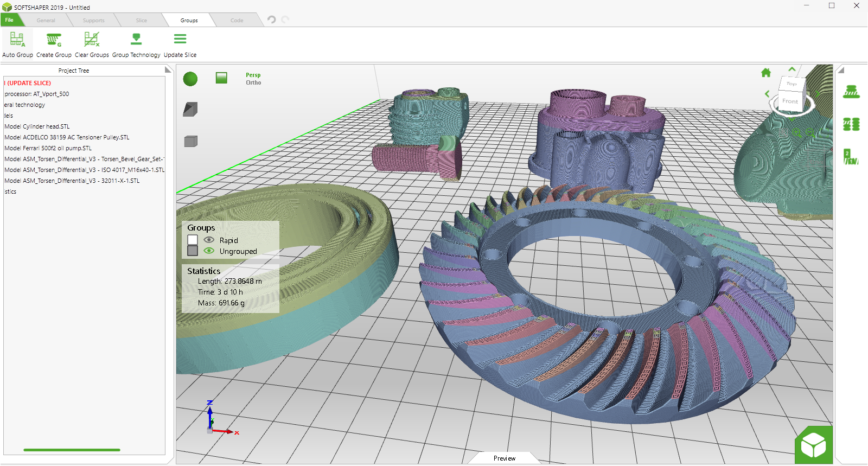Click the Update Slice icon
Image resolution: width=868 pixels, height=466 pixels.
tap(180, 39)
